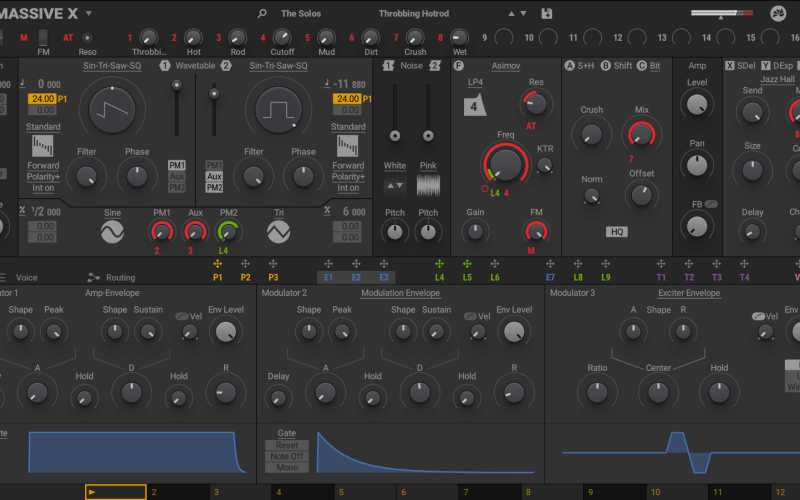Select next preset with down arrow
The width and height of the screenshot is (800, 500).
coord(523,14)
